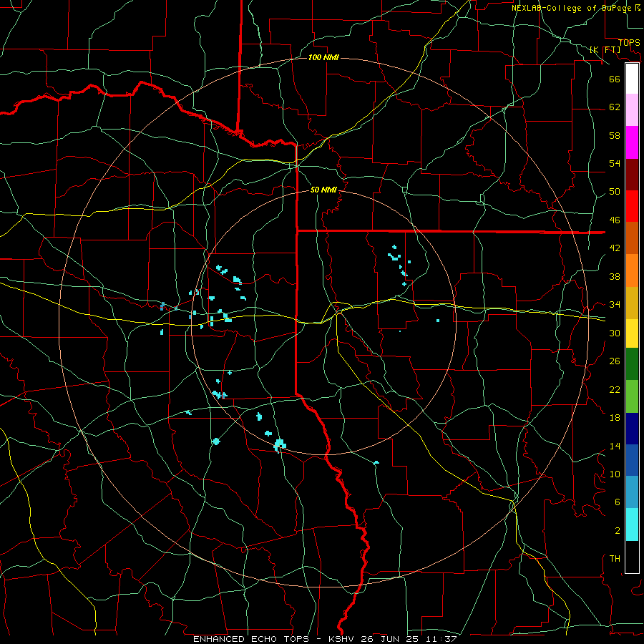Select the 30 scale label

point(615,333)
